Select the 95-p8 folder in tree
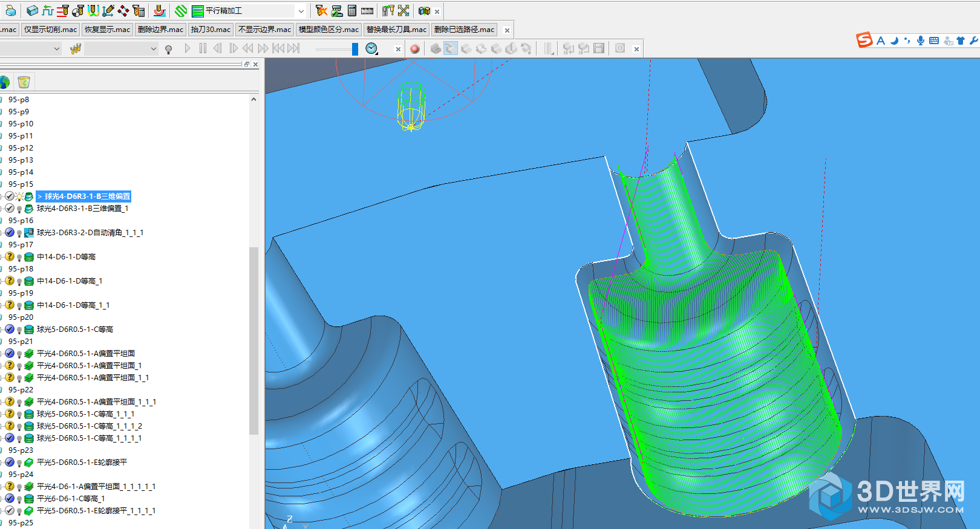This screenshot has width=980, height=529. (19, 100)
